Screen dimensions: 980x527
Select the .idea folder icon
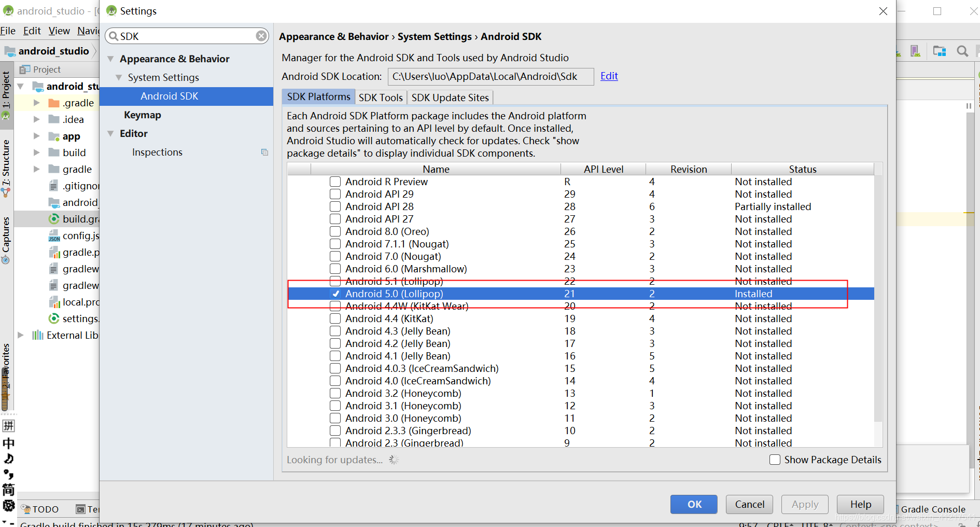(54, 120)
